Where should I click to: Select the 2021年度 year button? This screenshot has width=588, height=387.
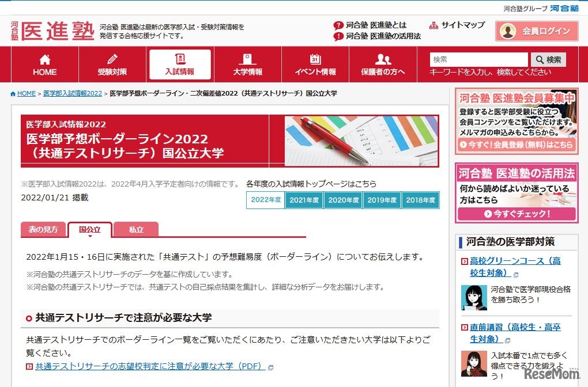pyautogui.click(x=304, y=200)
